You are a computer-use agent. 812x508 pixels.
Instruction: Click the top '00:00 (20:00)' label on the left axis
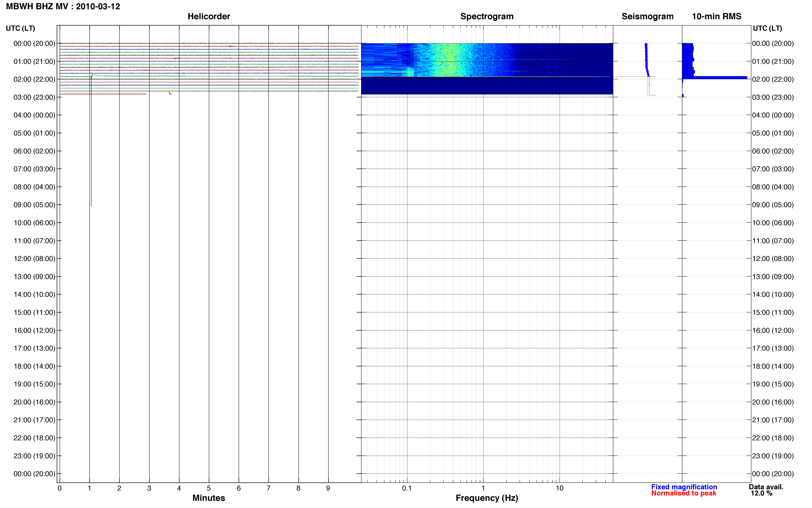click(34, 43)
